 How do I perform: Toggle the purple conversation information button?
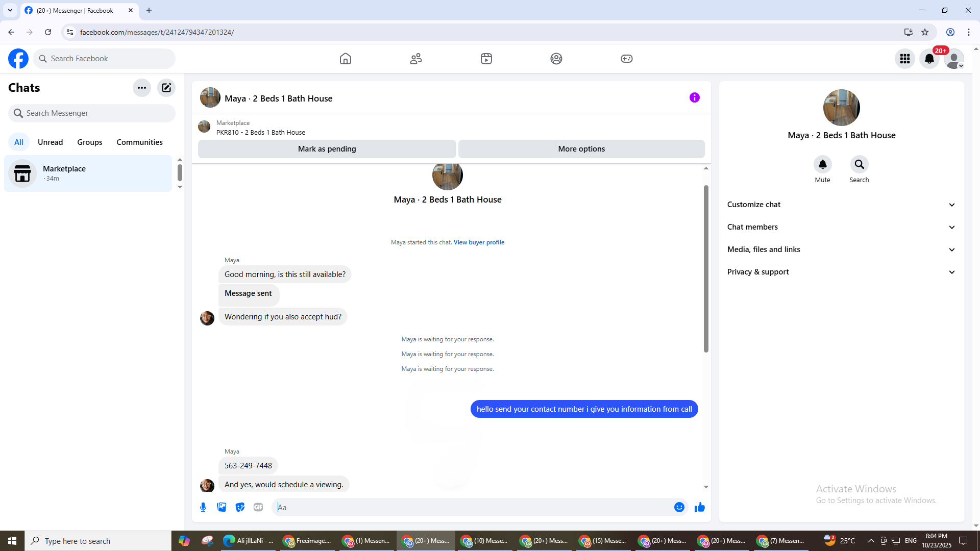click(x=694, y=97)
